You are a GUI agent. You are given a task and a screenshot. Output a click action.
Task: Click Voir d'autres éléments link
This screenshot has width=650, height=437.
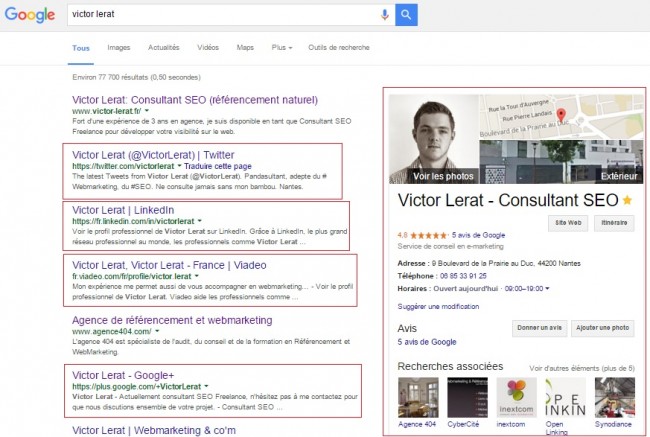[582, 368]
